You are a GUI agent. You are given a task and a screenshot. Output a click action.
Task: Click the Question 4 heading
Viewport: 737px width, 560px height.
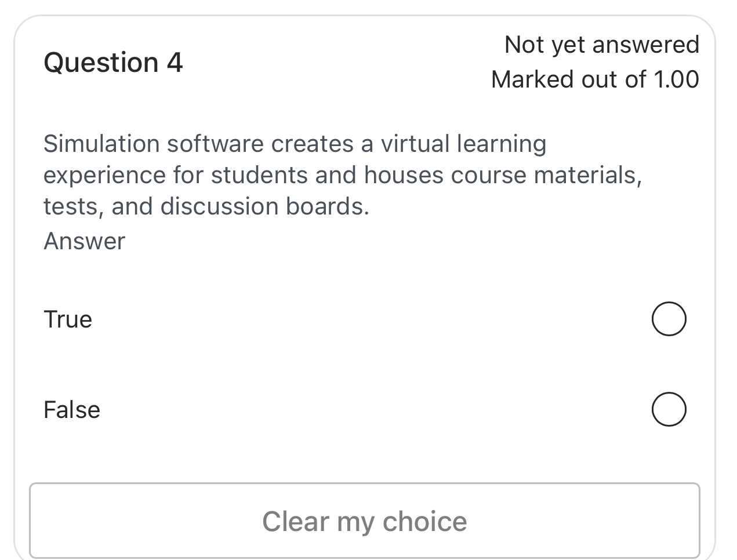pos(114,62)
